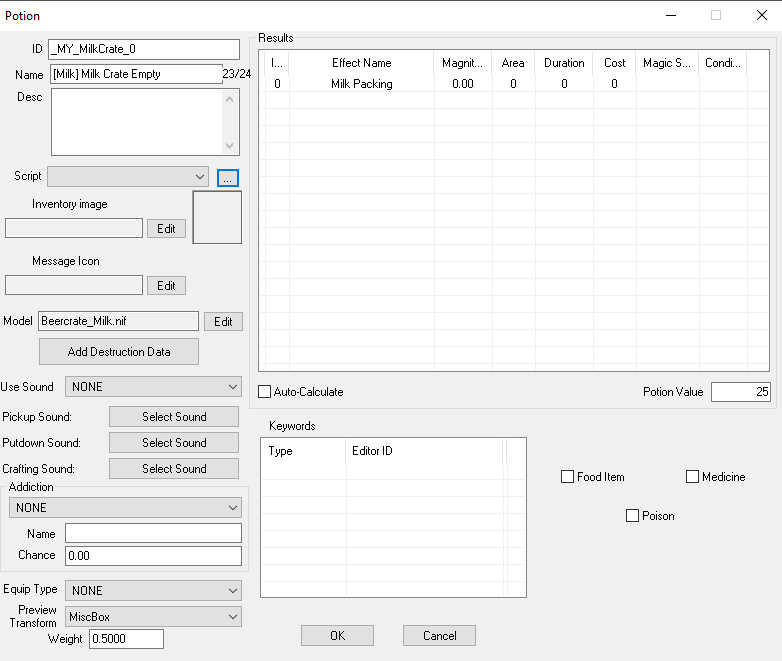
Task: Tick the Poison checkbox
Action: 632,515
